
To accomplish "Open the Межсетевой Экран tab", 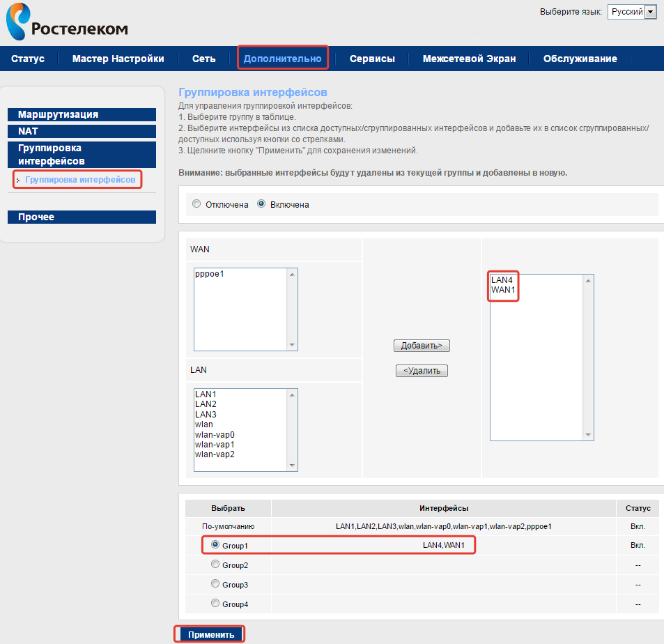I will [469, 59].
